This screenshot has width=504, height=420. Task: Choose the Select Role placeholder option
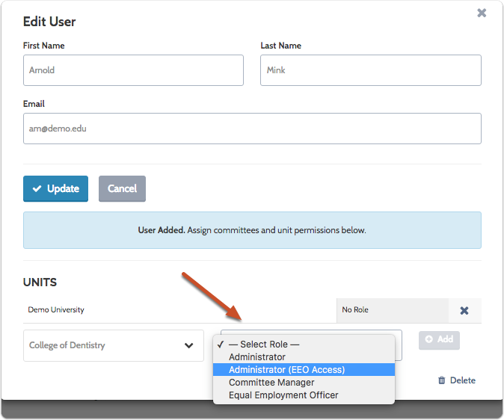click(304, 345)
